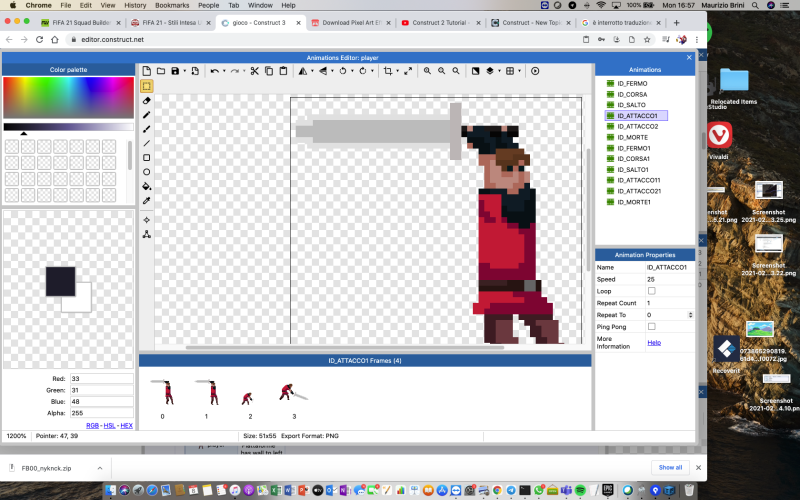800x500 pixels.
Task: Expand the grid options dropdown arrow
Action: pyautogui.click(x=519, y=71)
